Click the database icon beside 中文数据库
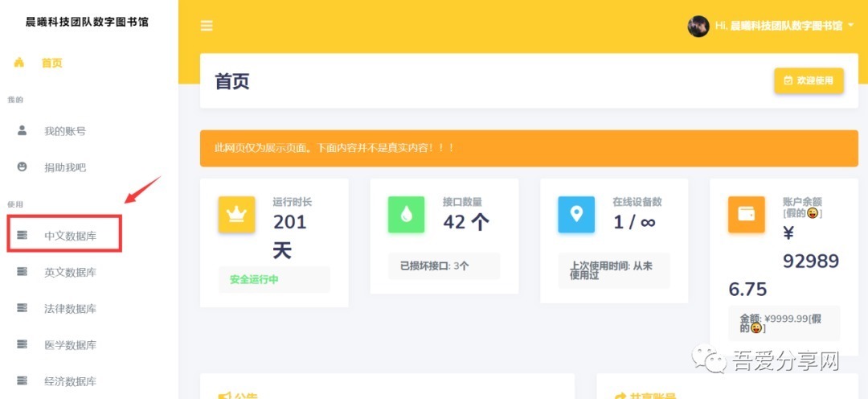 click(x=23, y=235)
